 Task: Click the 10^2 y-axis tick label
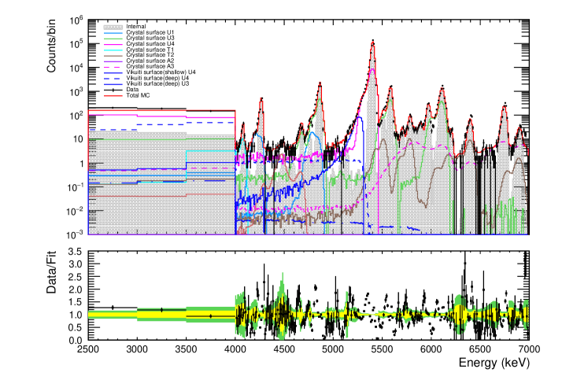[76, 116]
